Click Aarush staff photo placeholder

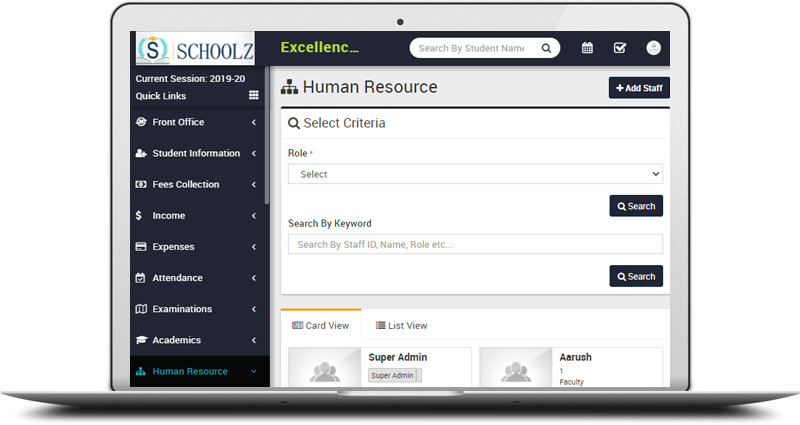[x=516, y=367]
